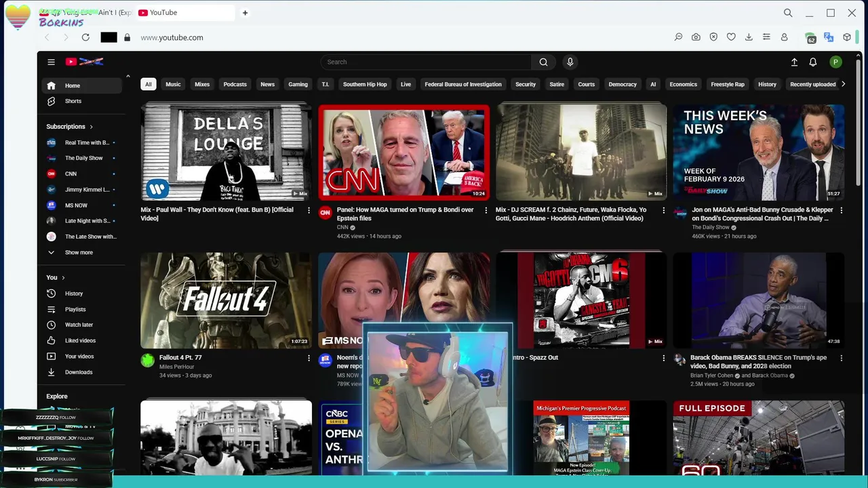Open easy setup sliders icon
This screenshot has width=868, height=488.
click(766, 37)
